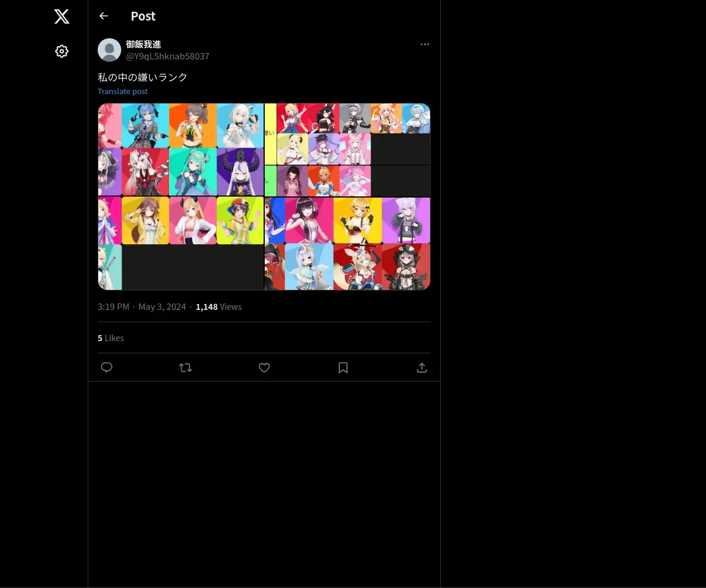
Task: Bookmark this post
Action: (x=343, y=367)
